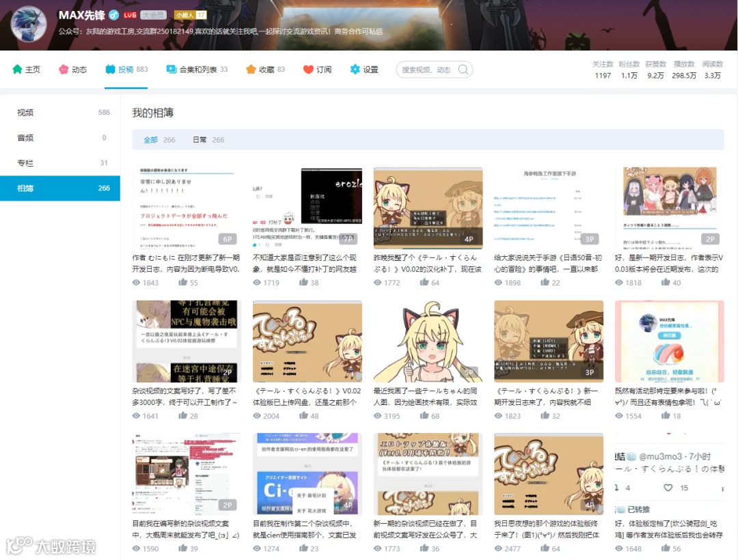Viewport: 738px width, 560px height.
Task: Open the 3000字 杂谈视频文案 album thumbnail
Action: point(187,341)
